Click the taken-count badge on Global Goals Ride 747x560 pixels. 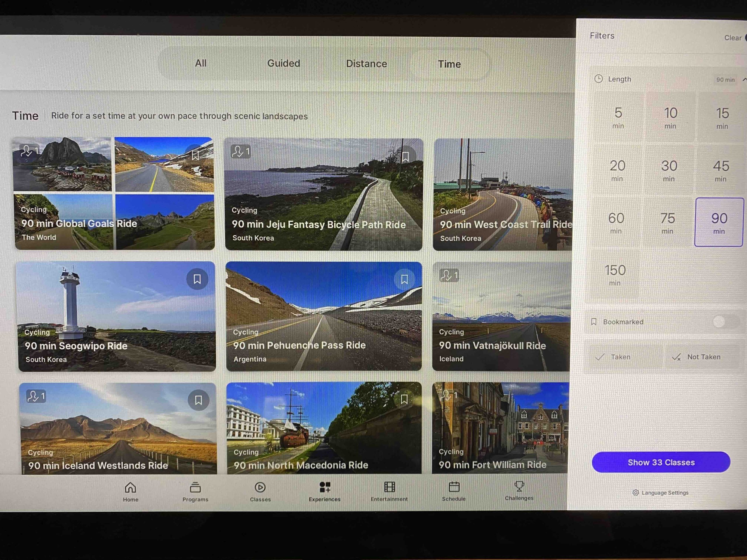coord(29,150)
